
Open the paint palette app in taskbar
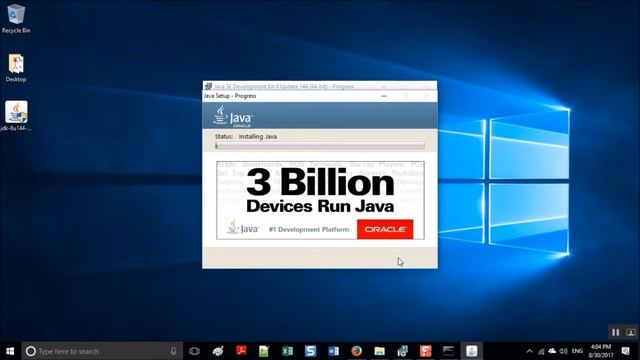click(x=218, y=351)
